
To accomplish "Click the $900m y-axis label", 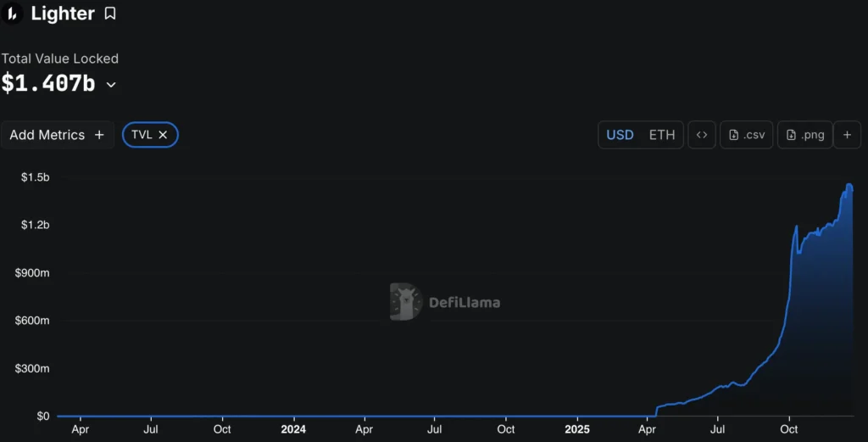I will point(32,272).
